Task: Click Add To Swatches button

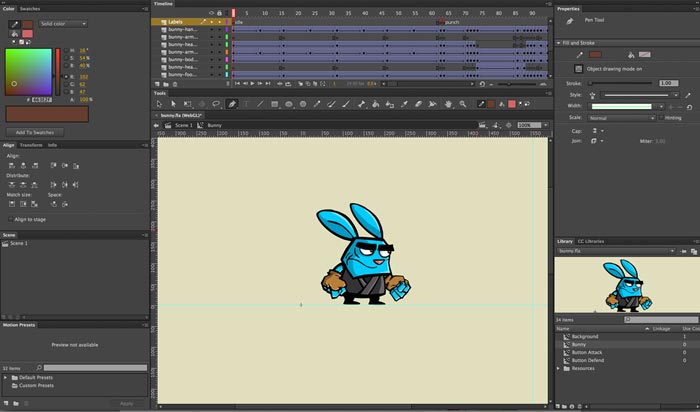Action: click(x=35, y=133)
